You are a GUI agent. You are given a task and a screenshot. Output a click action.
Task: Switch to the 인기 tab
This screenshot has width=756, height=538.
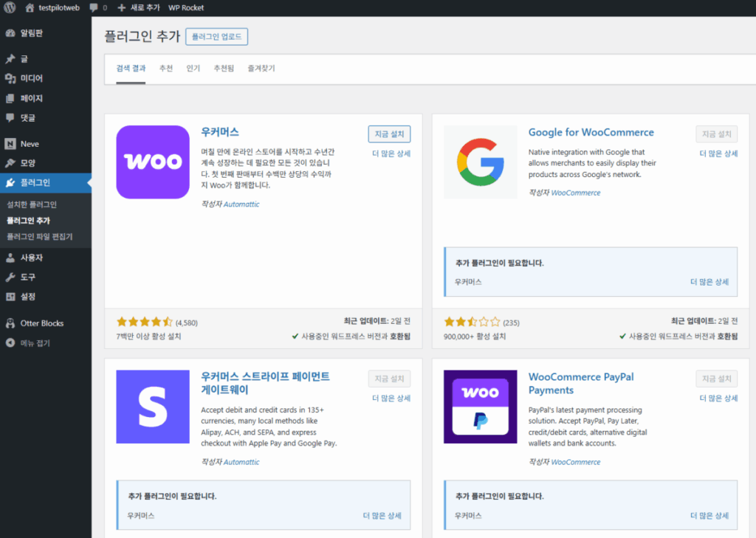point(193,66)
